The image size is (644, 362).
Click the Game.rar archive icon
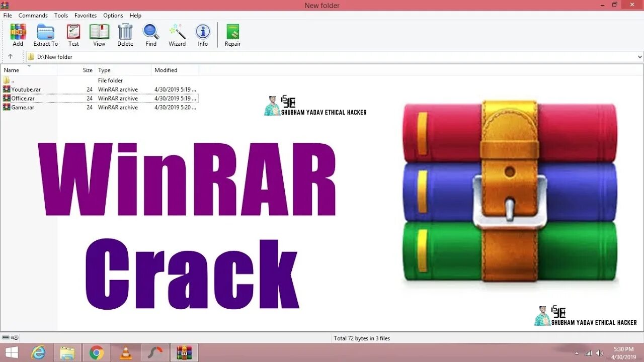[7, 108]
